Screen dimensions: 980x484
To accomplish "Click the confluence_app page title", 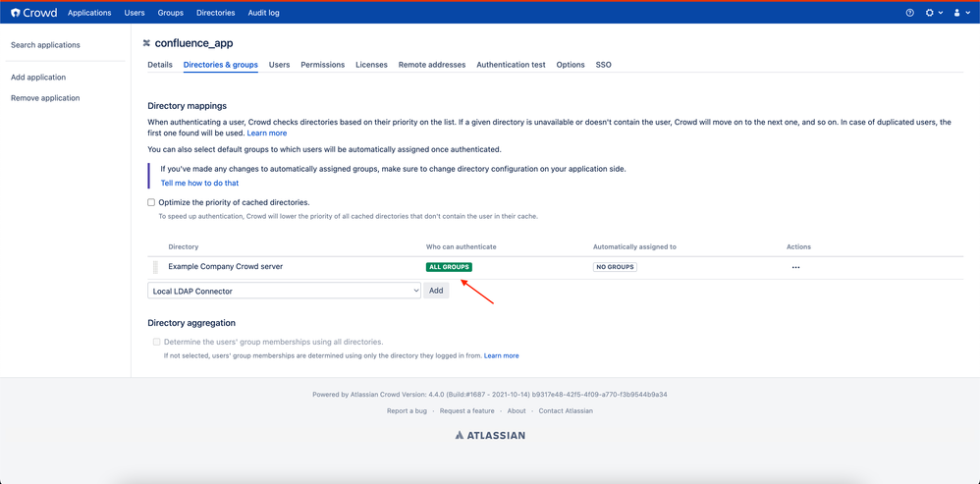I will coord(193,43).
